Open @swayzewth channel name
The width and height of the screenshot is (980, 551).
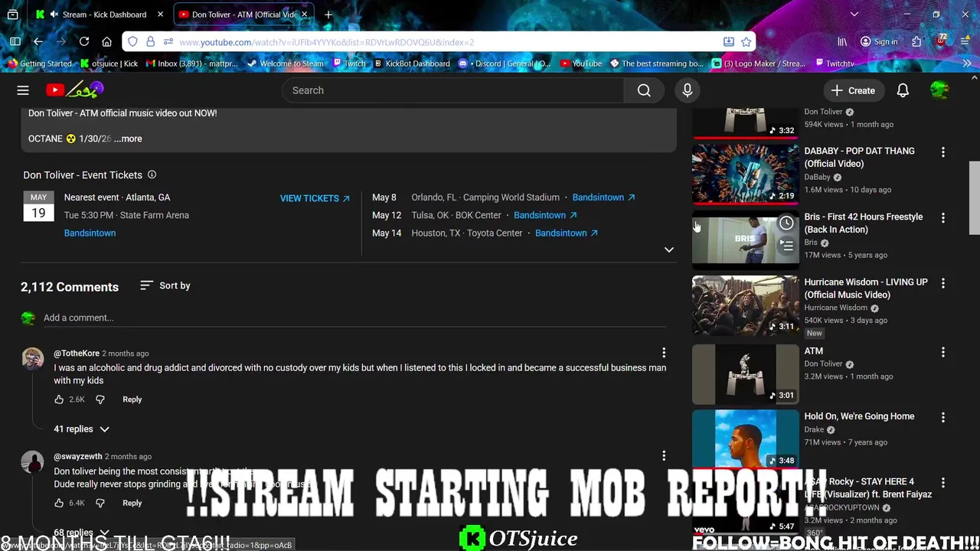[x=77, y=457]
